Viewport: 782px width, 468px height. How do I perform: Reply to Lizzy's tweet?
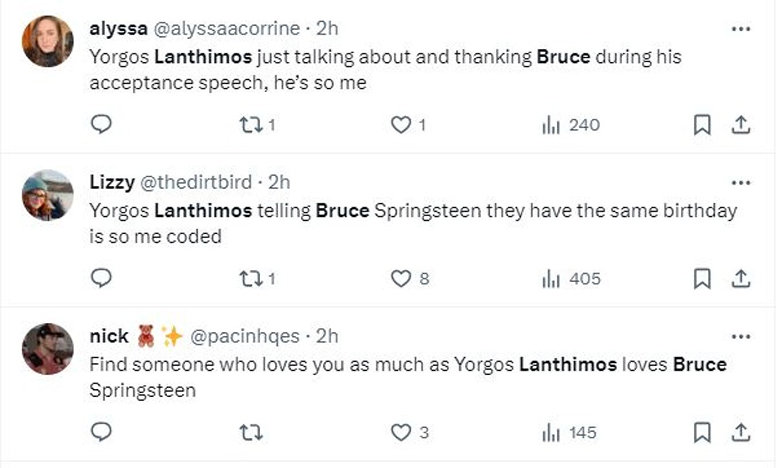tap(100, 278)
